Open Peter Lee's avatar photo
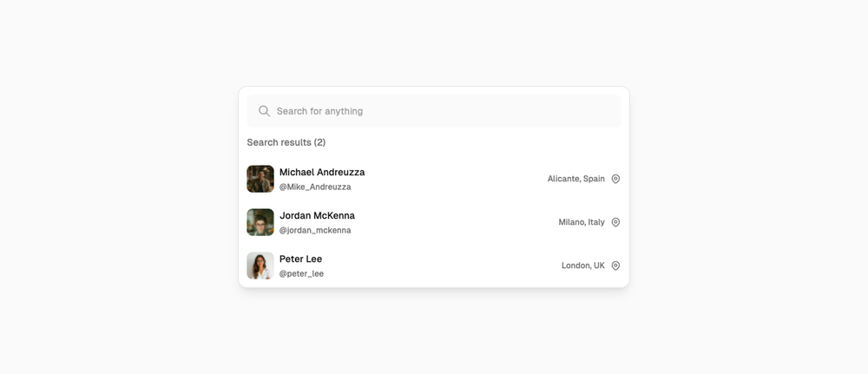Screen dimensions: 868x374 (x=260, y=266)
